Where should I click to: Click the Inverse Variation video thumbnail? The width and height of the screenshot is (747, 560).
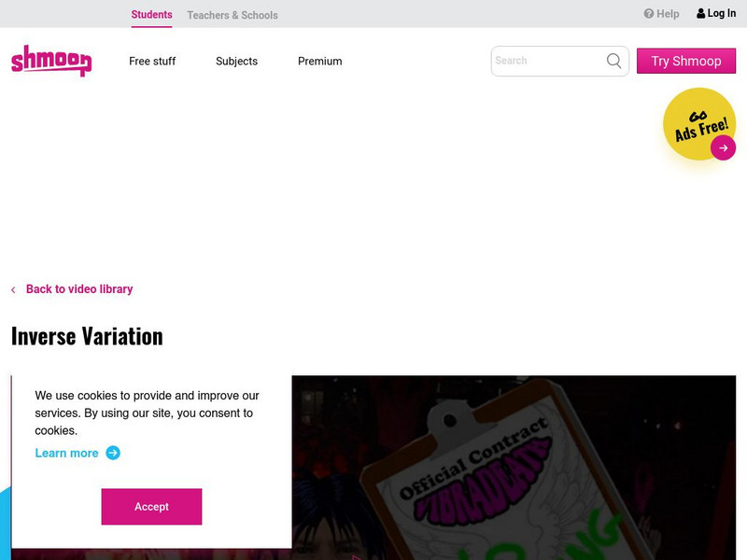(514, 468)
